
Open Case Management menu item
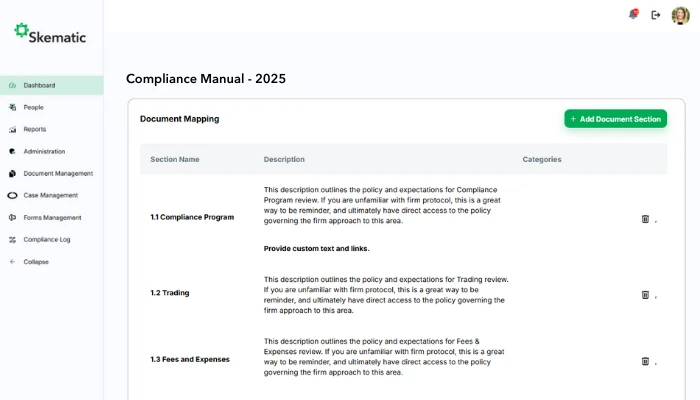50,195
